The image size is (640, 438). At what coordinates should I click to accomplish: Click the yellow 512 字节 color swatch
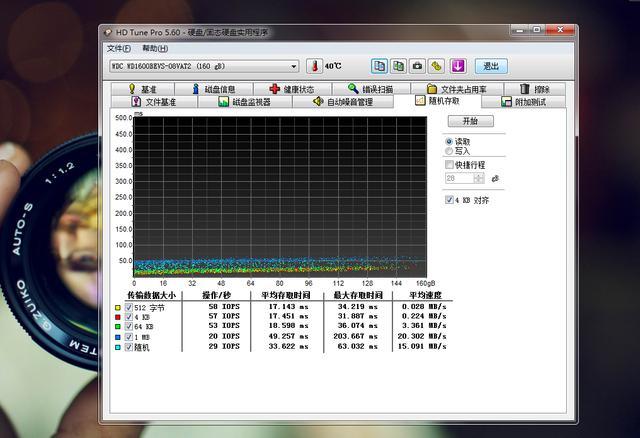(x=118, y=307)
